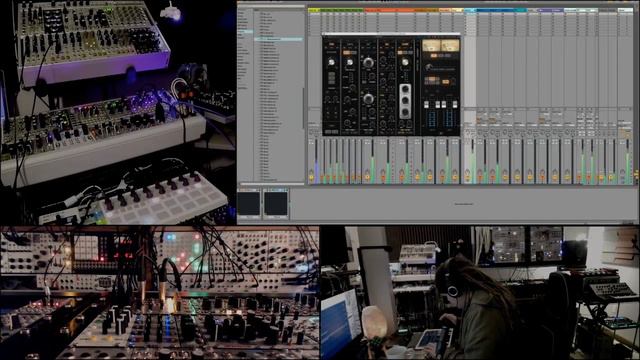The image size is (640, 360).
Task: Click the yellow-green first track header
Action: point(314,10)
